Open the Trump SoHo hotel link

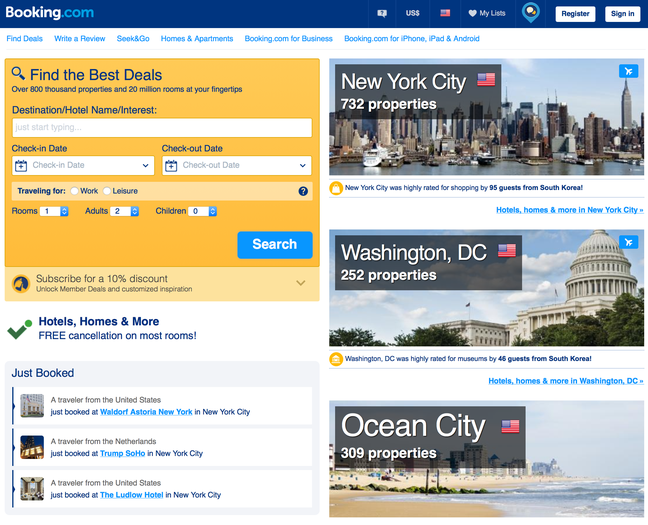tap(122, 453)
